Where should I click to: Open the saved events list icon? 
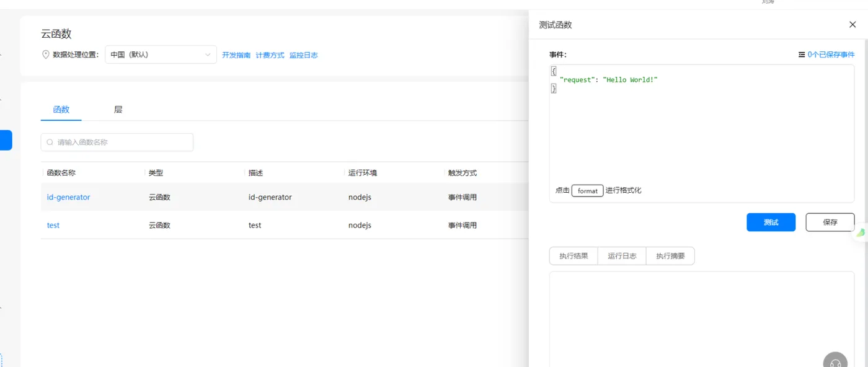coord(802,55)
